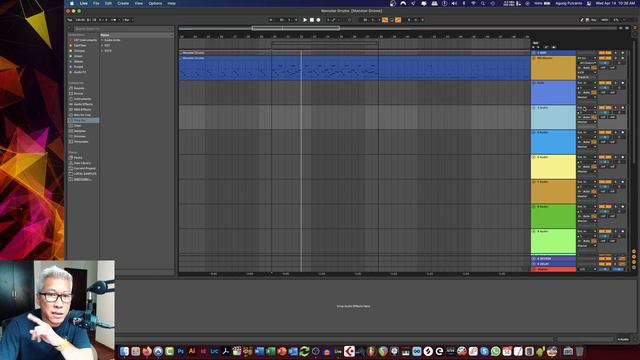Open the Options menu
The width and height of the screenshot is (640, 360).
[155, 3]
